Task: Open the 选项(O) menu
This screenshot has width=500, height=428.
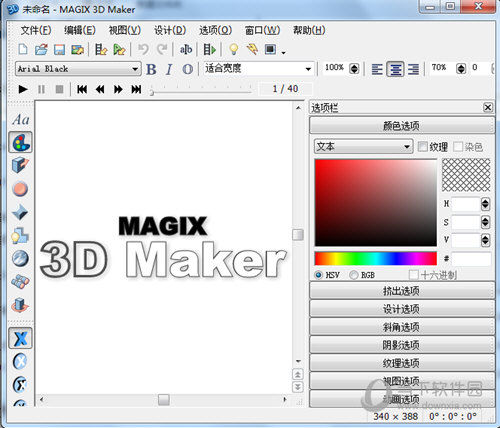Action: (x=215, y=31)
